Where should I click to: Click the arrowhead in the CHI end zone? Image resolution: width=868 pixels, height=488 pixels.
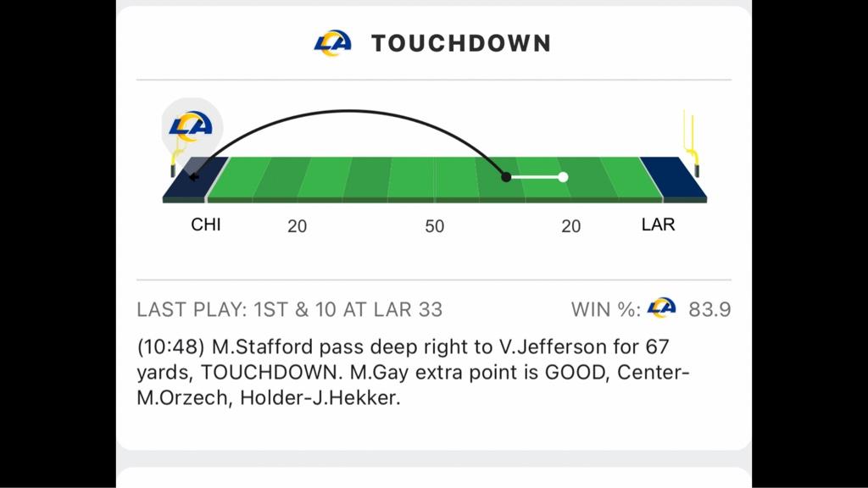pyautogui.click(x=193, y=177)
